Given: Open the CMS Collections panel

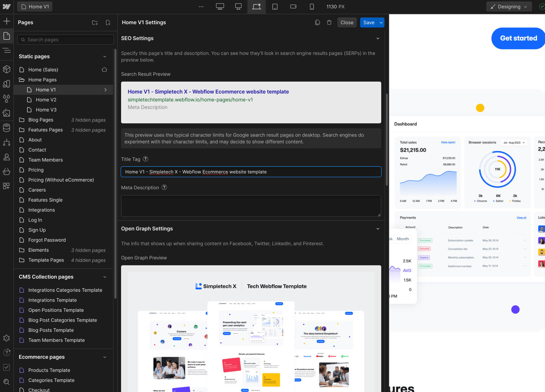Looking at the screenshot, I should click(6, 127).
